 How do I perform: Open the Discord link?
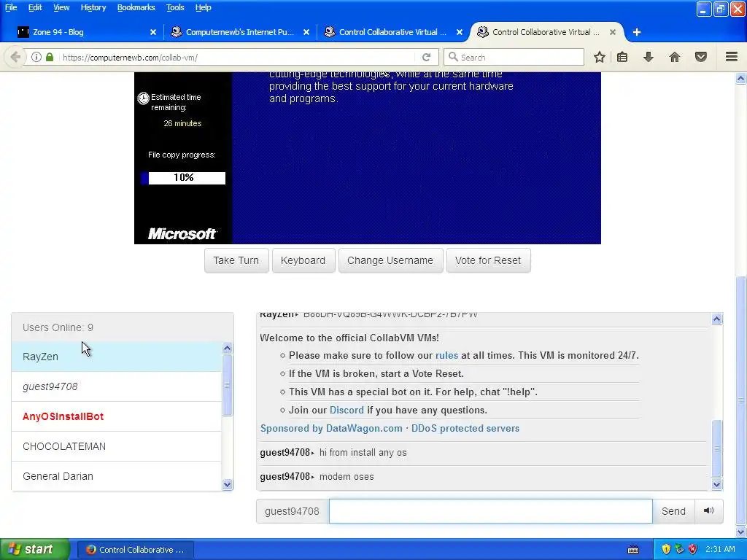point(347,410)
